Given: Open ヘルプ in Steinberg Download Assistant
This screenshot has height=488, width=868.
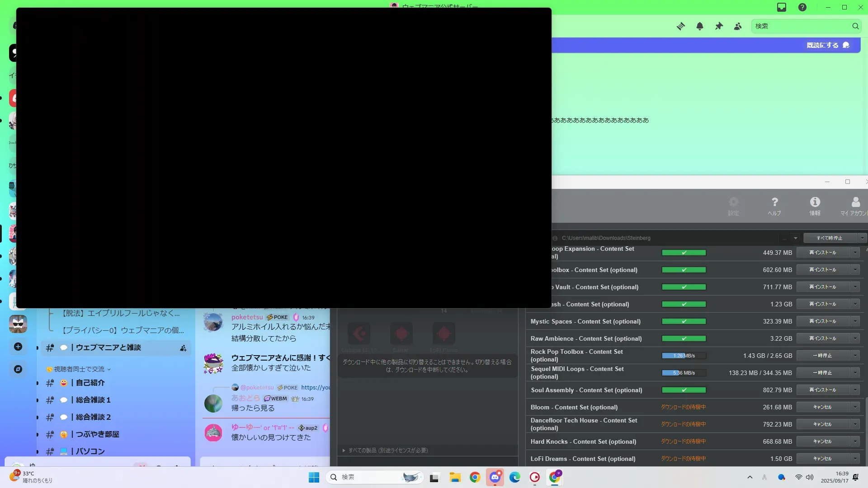Looking at the screenshot, I should pyautogui.click(x=774, y=206).
